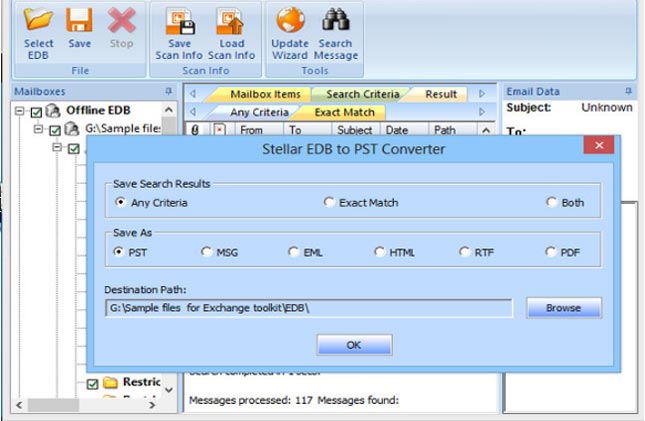Click Mailboxes tree scroll up arrow

[x=169, y=109]
